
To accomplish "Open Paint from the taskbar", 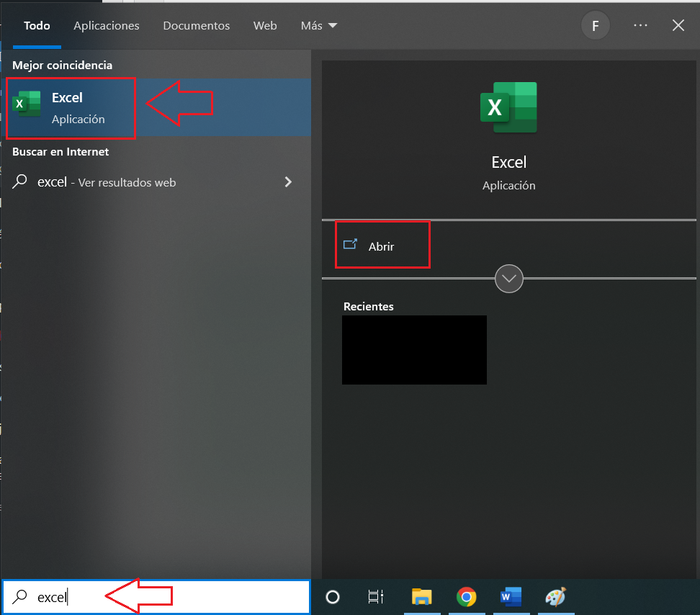I will click(555, 597).
